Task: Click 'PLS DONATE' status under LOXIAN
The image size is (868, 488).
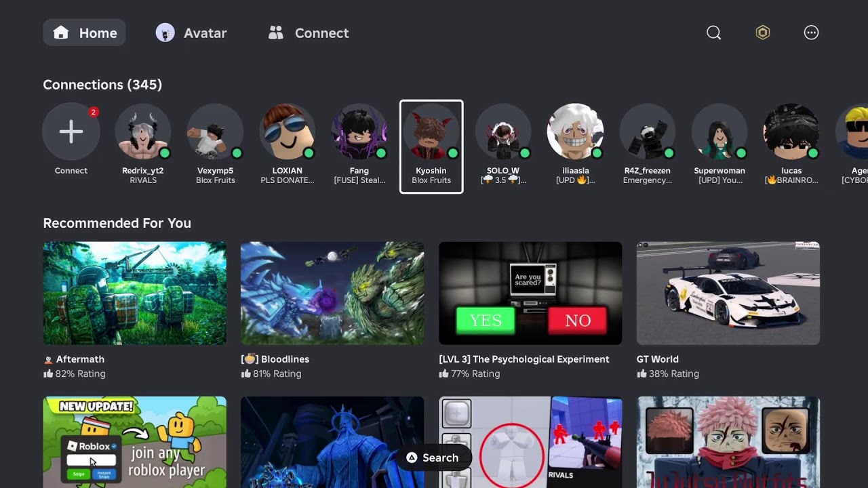Action: pyautogui.click(x=288, y=180)
